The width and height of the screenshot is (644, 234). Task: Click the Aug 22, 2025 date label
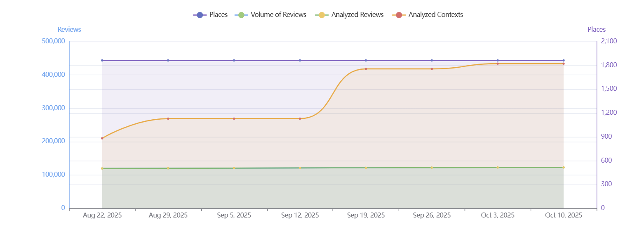click(102, 215)
